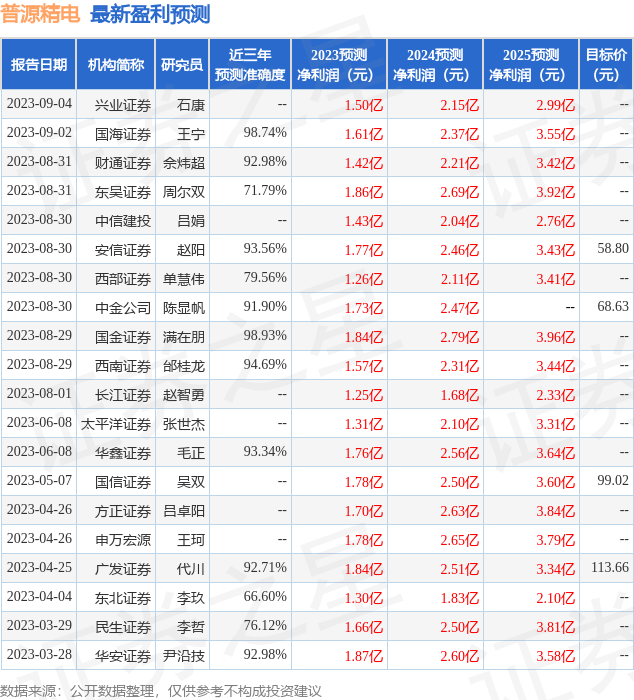Screen dimensions: 634x700
Task: Click the 普源精电 title text
Action: (x=40, y=14)
